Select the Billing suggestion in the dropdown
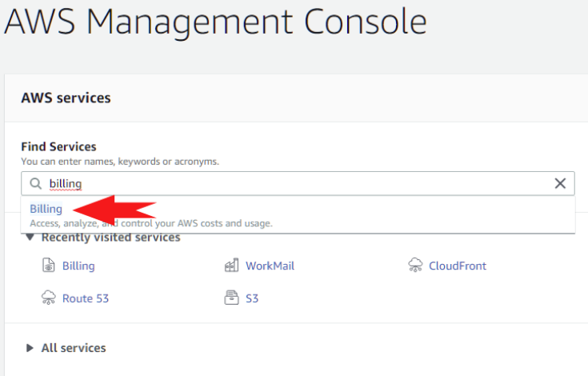This screenshot has width=588, height=376. [x=46, y=209]
